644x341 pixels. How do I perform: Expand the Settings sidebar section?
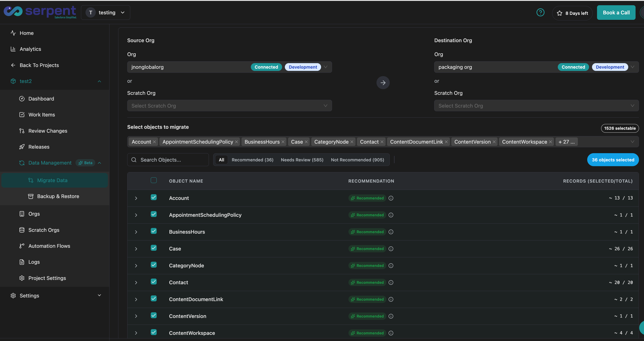pyautogui.click(x=99, y=296)
